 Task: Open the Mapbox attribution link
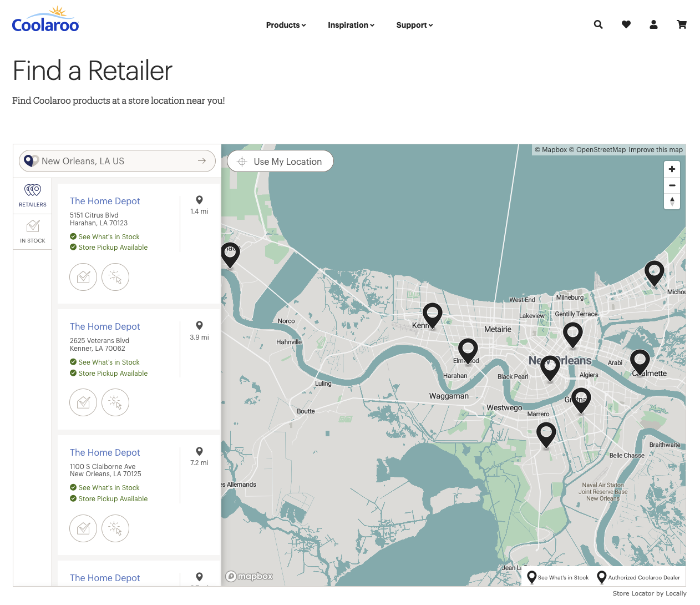551,150
